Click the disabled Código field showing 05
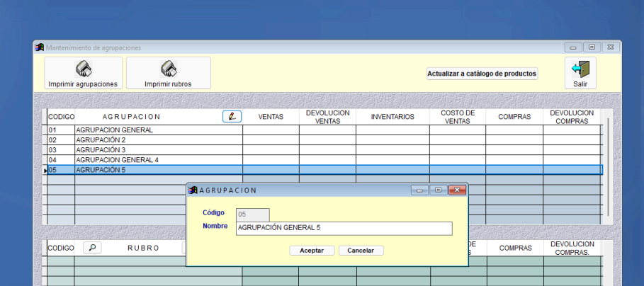644x286 pixels. coord(253,214)
